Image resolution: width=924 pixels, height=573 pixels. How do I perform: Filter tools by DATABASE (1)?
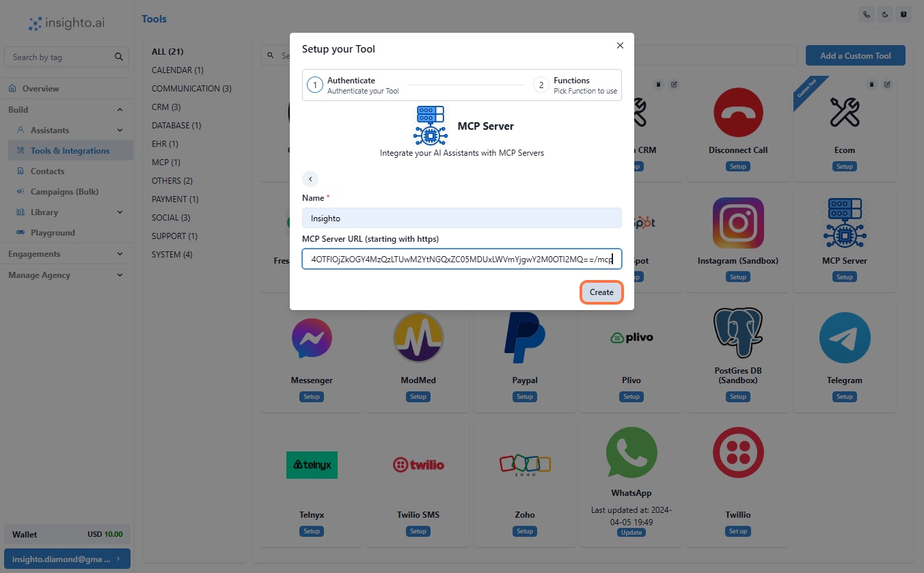tap(176, 126)
